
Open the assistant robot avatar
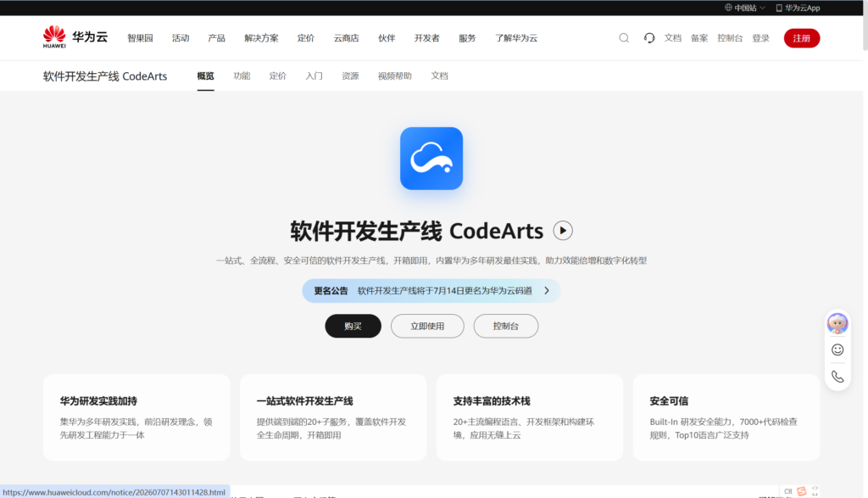(x=837, y=323)
